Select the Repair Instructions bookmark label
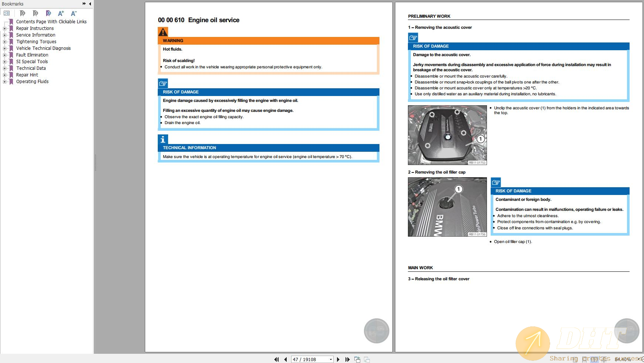Screen dimensions: 644x363 point(35,28)
